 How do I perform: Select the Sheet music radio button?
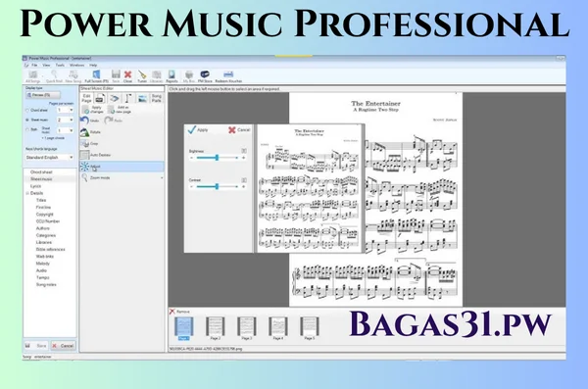(27, 121)
